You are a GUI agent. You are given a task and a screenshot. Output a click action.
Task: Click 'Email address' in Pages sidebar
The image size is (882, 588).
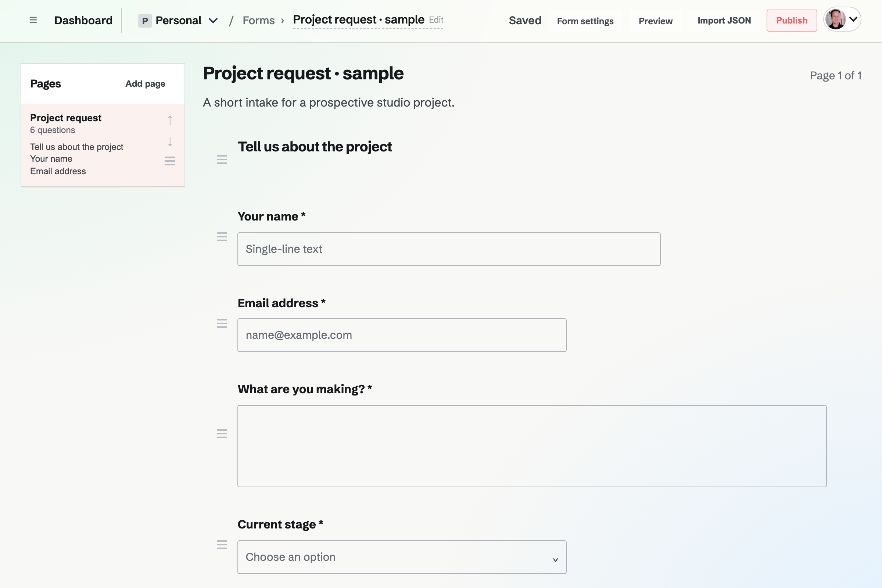[58, 171]
